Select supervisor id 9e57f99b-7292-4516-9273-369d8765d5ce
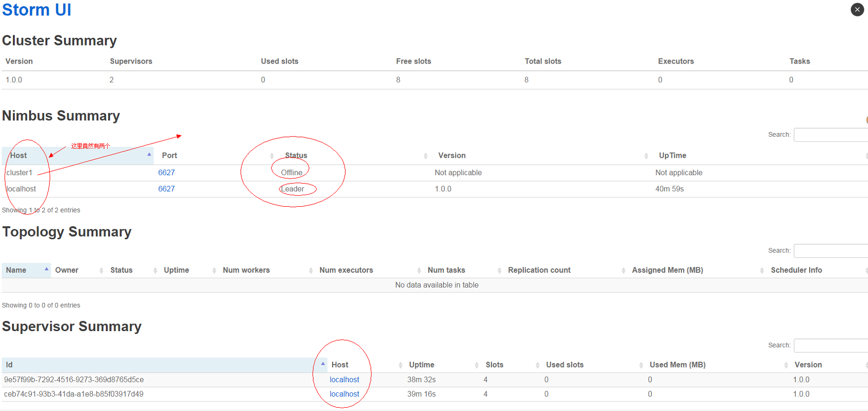The width and height of the screenshot is (868, 411). coord(74,380)
